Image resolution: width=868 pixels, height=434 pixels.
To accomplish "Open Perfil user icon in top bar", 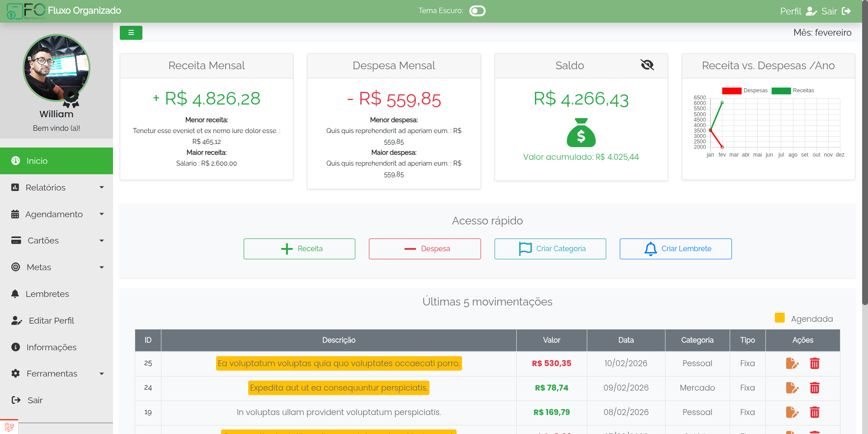I will pos(811,11).
